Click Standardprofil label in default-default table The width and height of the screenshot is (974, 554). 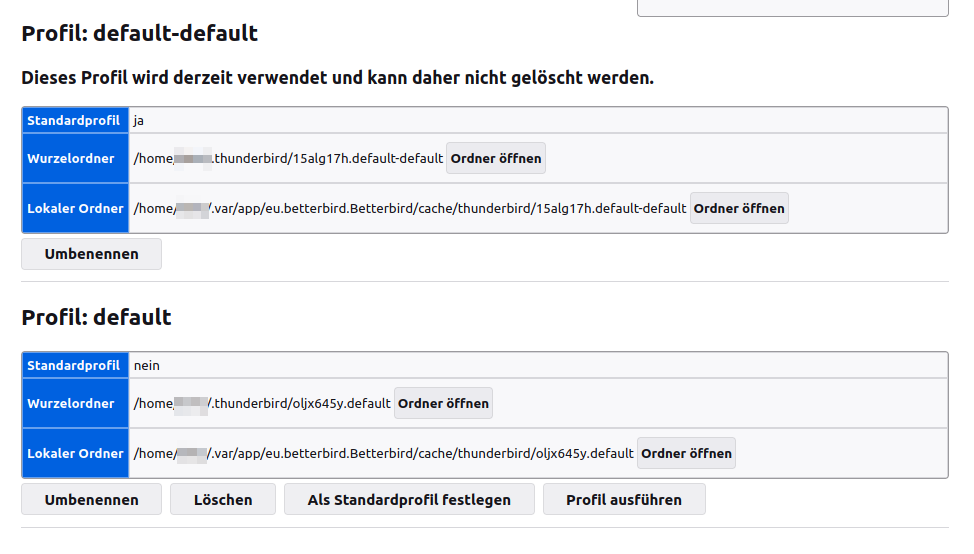[74, 120]
